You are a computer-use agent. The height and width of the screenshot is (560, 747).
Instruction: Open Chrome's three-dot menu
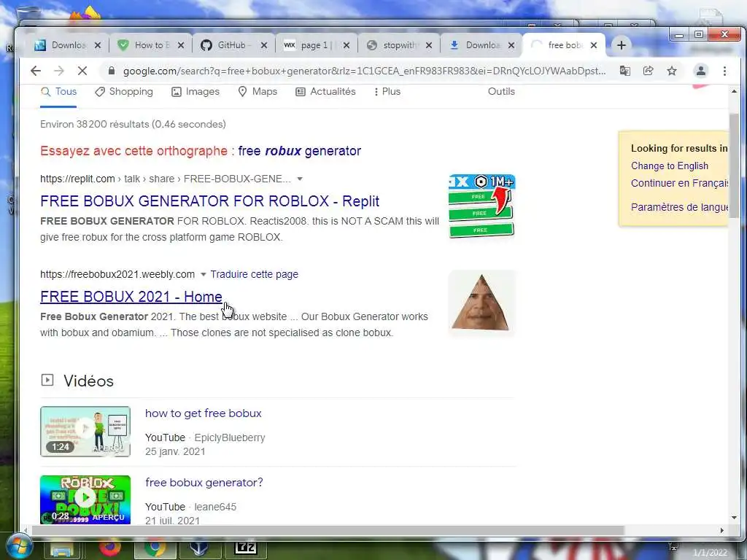(724, 71)
